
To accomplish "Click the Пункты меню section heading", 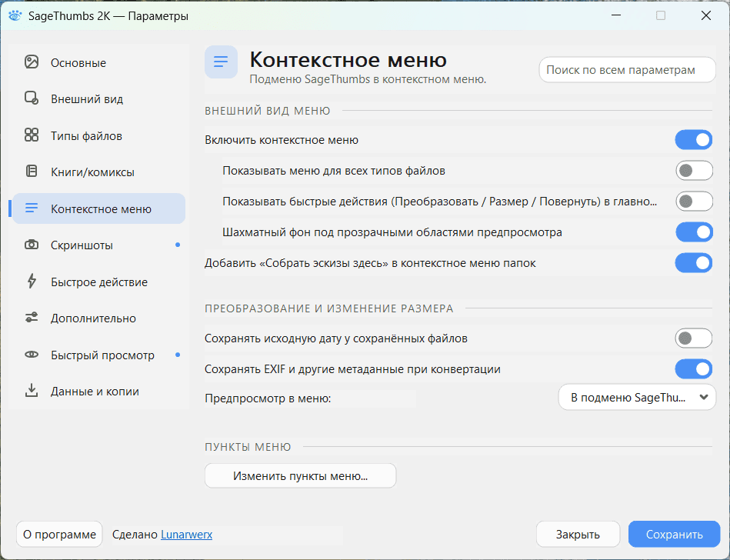I will click(248, 447).
